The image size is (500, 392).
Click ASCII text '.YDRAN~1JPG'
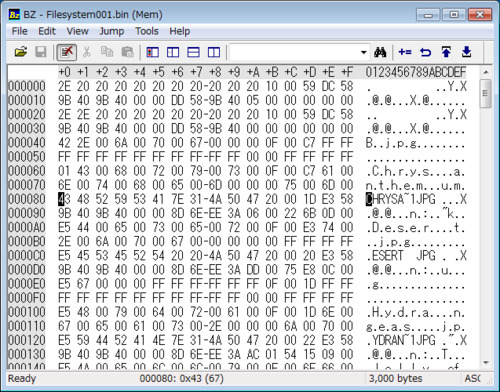pyautogui.click(x=400, y=340)
